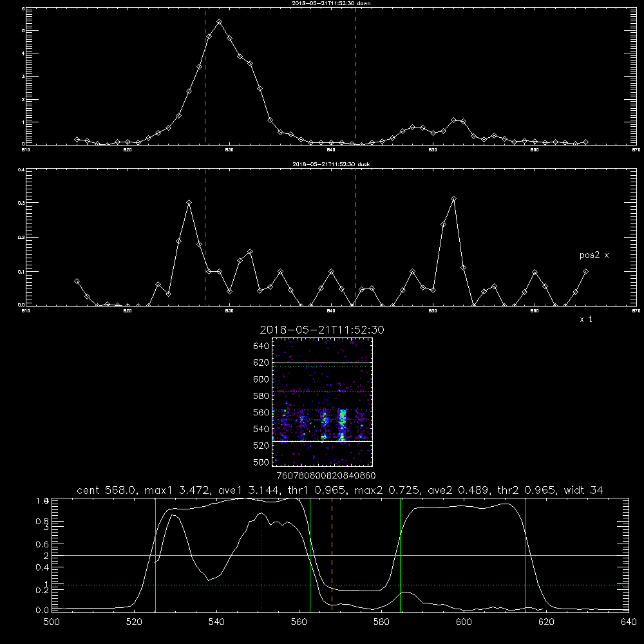Select the 0.3 peak diamond in dusk plot
This screenshot has height=644, width=644.
point(189,202)
